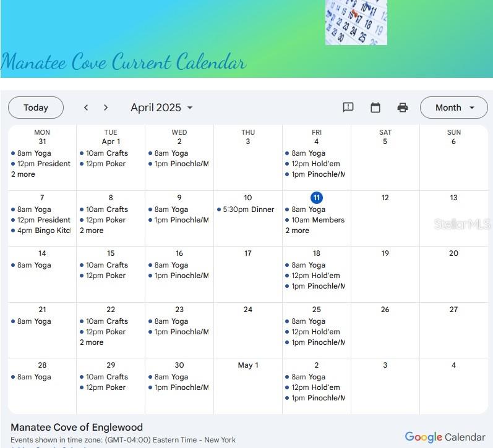The width and height of the screenshot is (493, 448).
Task: Select the highlighted date 11
Action: (316, 198)
